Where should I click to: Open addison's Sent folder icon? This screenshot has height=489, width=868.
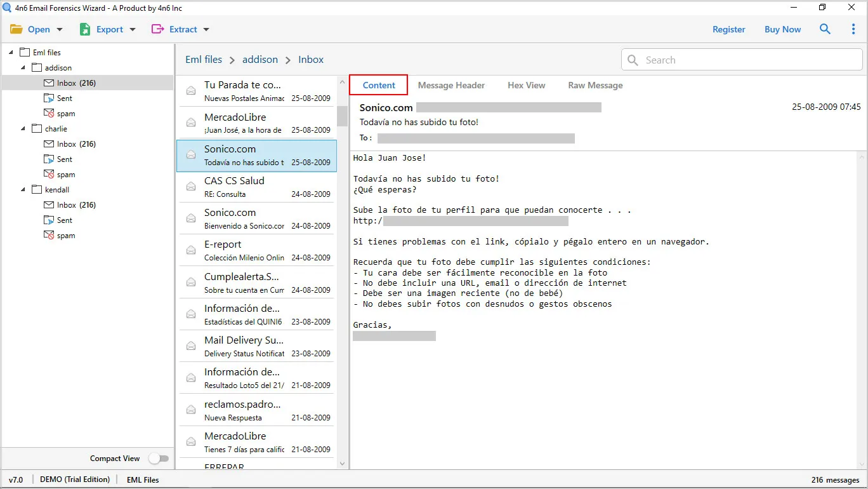coord(49,98)
